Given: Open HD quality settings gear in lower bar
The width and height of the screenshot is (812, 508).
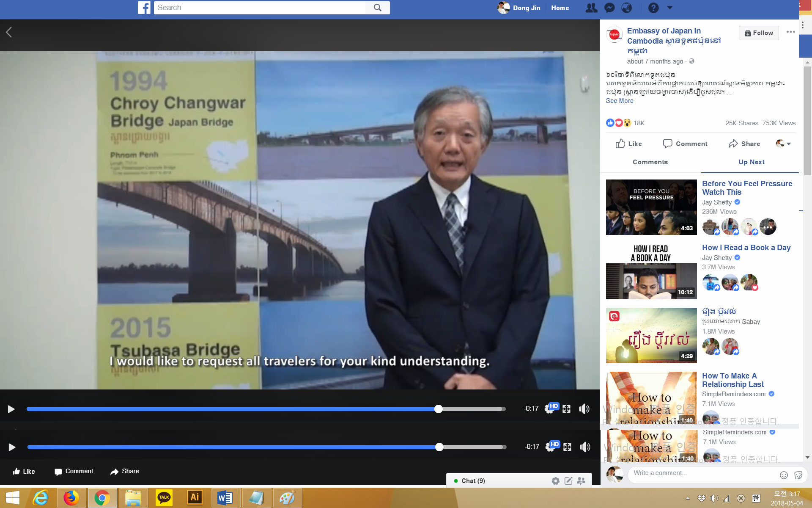Looking at the screenshot, I should (552, 446).
